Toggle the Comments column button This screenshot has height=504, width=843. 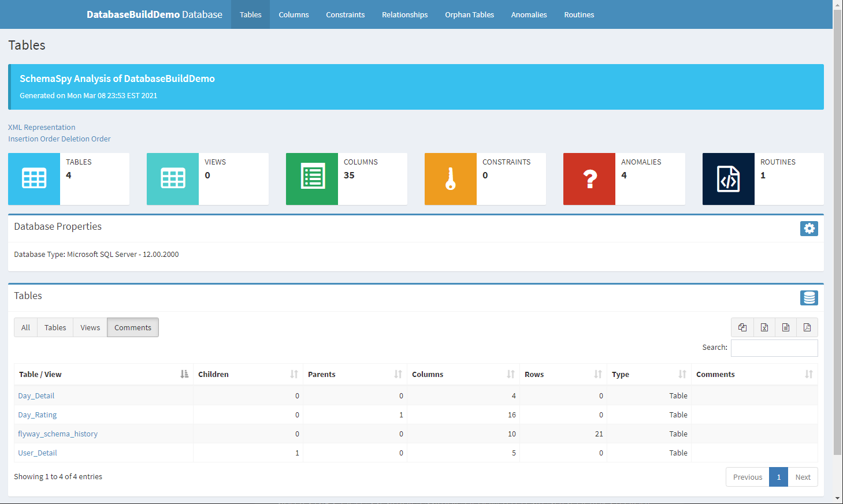[133, 327]
